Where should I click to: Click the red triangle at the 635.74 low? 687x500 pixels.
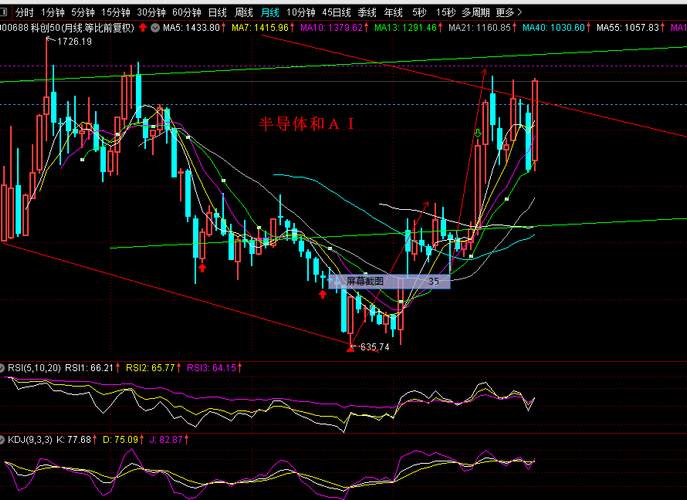pyautogui.click(x=350, y=349)
